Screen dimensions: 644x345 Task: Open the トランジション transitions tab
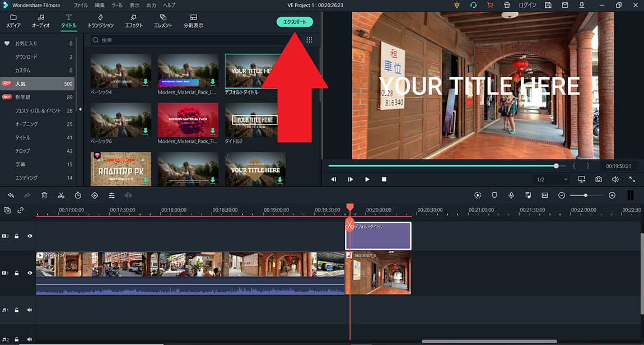click(x=101, y=21)
